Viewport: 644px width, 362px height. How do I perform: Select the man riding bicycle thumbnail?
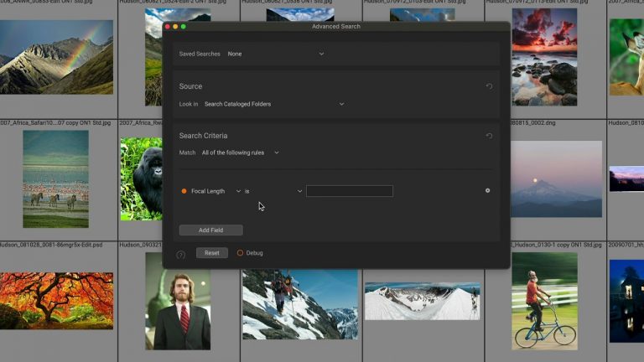(x=544, y=301)
